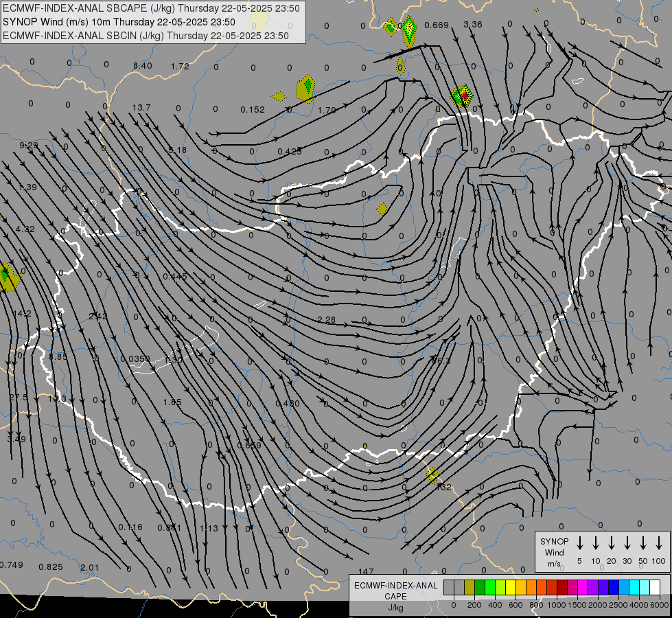This screenshot has height=618, width=672.
Task: Click the map value 147
Action: point(366,571)
